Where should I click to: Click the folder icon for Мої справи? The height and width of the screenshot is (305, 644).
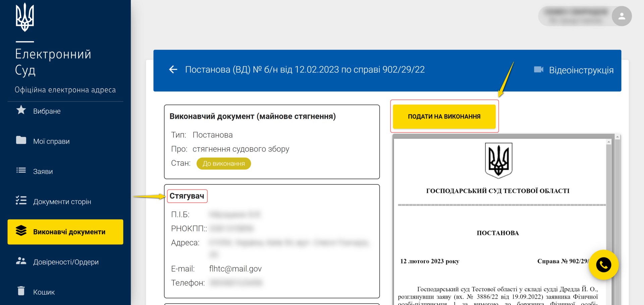pyautogui.click(x=21, y=140)
